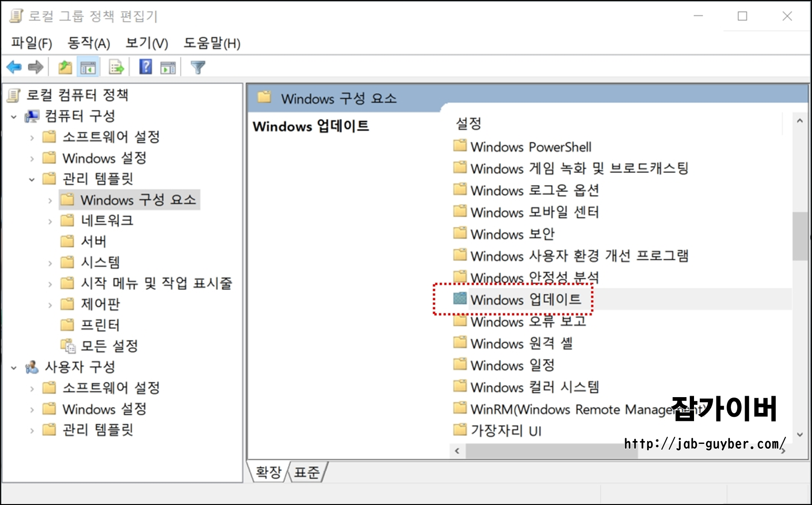This screenshot has height=505, width=812.
Task: Click the 모든 설정 folder icon
Action: point(68,346)
